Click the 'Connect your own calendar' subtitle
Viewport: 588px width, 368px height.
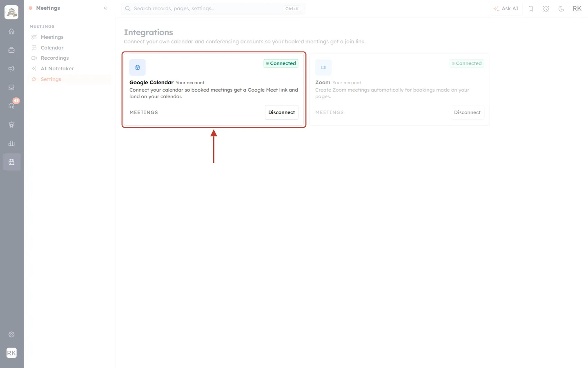pyautogui.click(x=245, y=42)
